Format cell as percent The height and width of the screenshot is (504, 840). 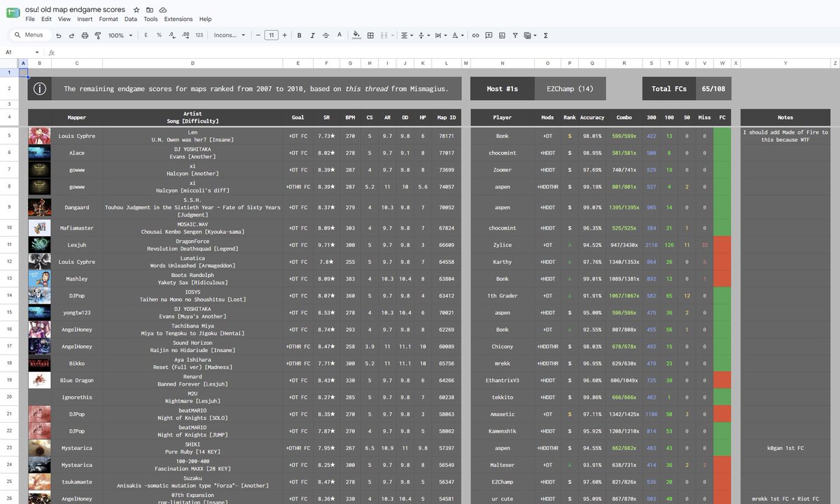159,35
